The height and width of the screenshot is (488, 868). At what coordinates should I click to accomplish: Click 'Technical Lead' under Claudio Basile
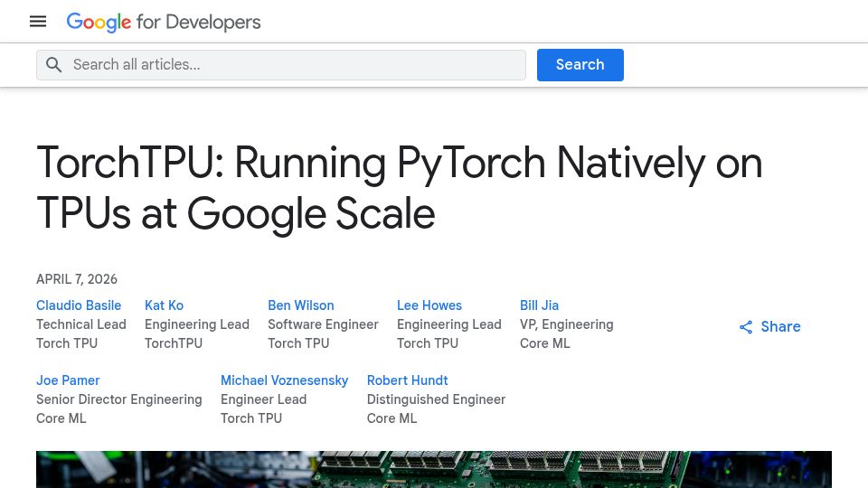point(81,324)
